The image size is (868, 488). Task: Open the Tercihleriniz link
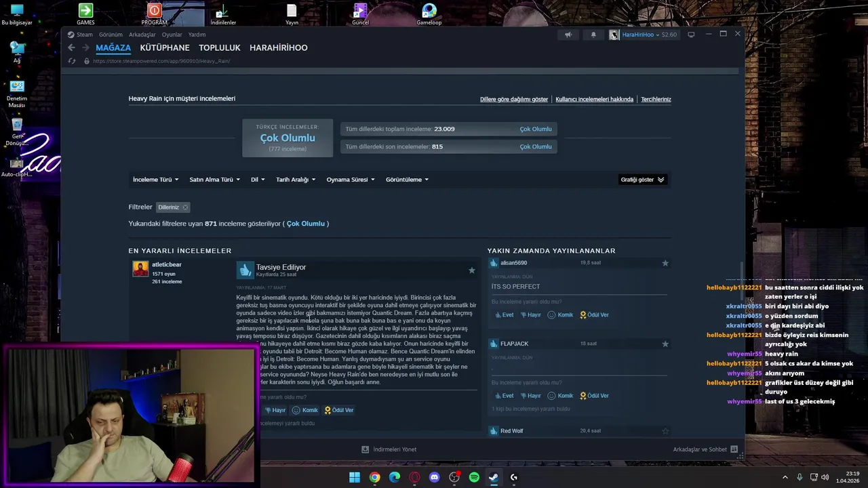pos(656,99)
